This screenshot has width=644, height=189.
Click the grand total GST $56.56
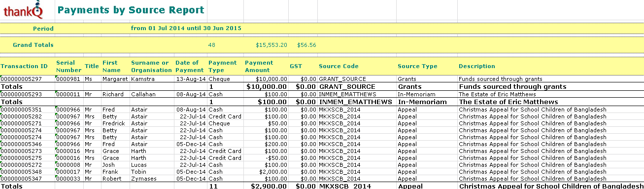point(307,45)
